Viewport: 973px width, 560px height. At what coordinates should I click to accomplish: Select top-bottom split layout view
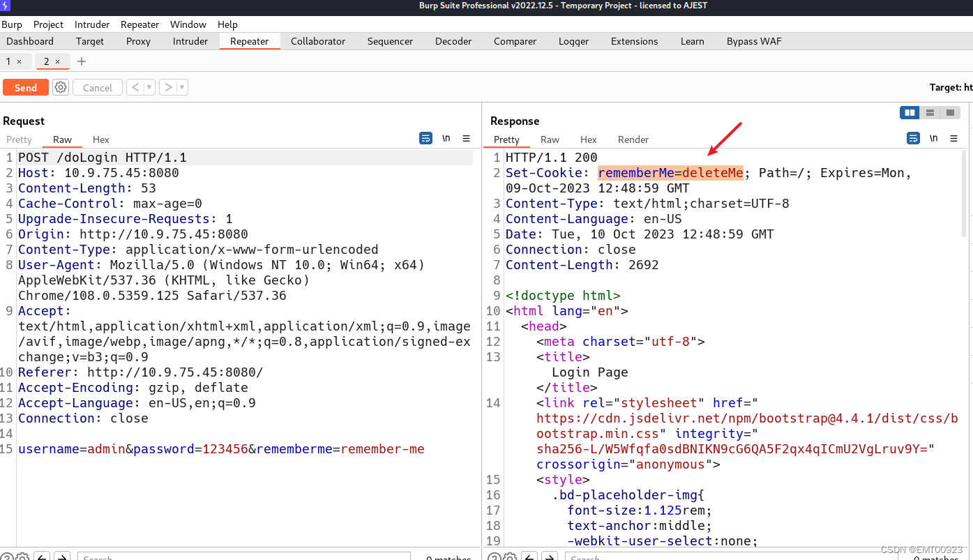click(x=930, y=112)
